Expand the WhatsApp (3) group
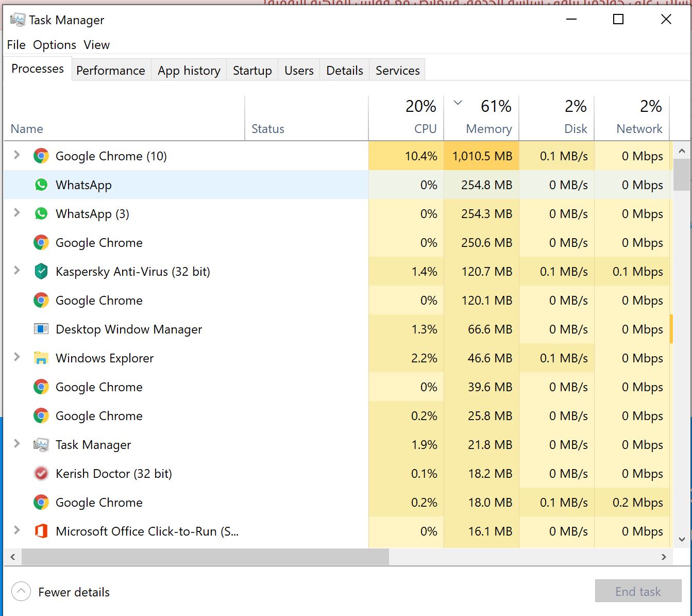 point(17,213)
